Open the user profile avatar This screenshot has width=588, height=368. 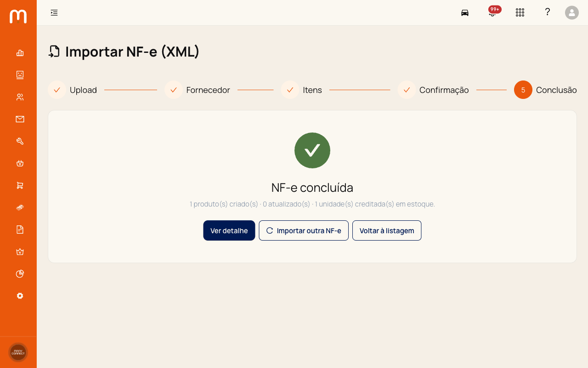coord(572,12)
